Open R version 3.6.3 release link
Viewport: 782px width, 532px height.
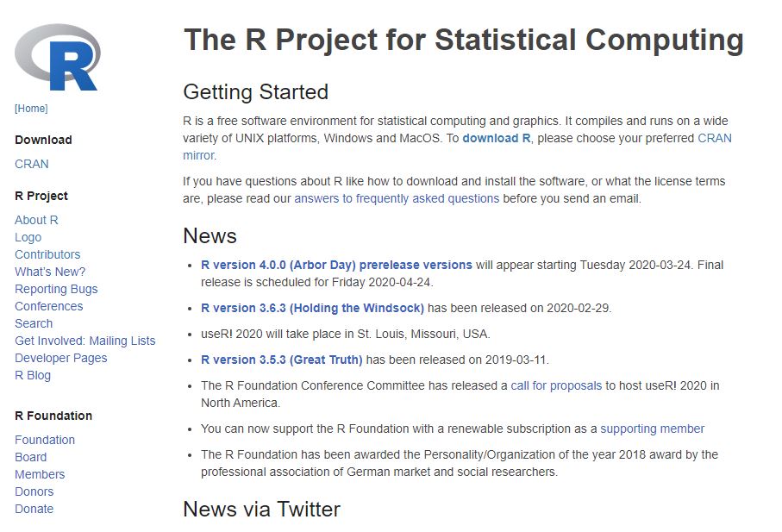click(312, 308)
